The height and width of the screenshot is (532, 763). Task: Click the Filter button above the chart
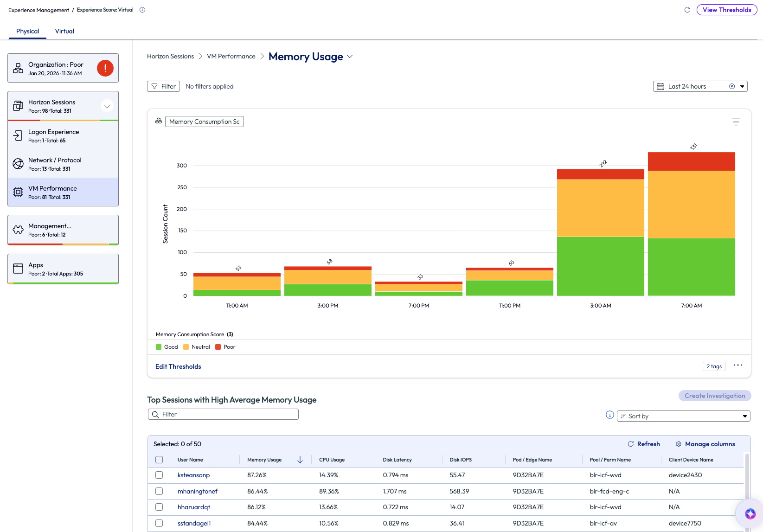(x=163, y=86)
